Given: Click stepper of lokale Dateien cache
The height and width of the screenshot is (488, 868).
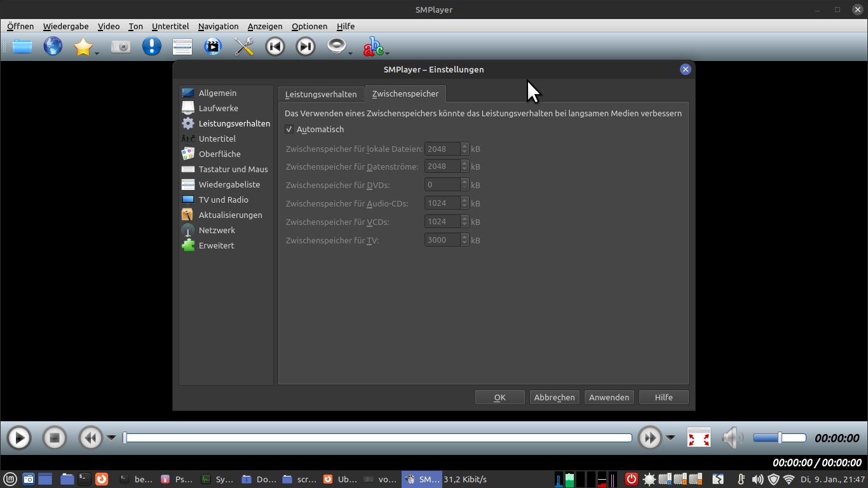Looking at the screenshot, I should pos(465,149).
